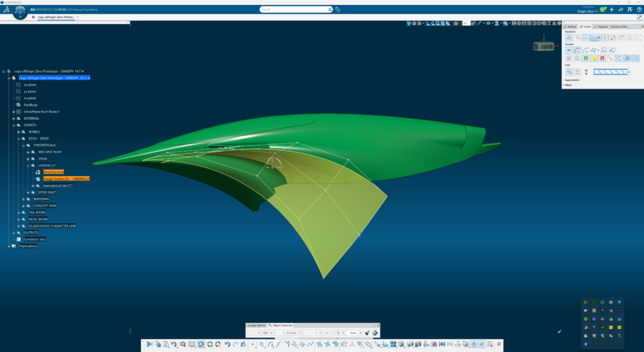644x352 pixels.
Task: Click the V law slider handle
Action: (629, 75)
